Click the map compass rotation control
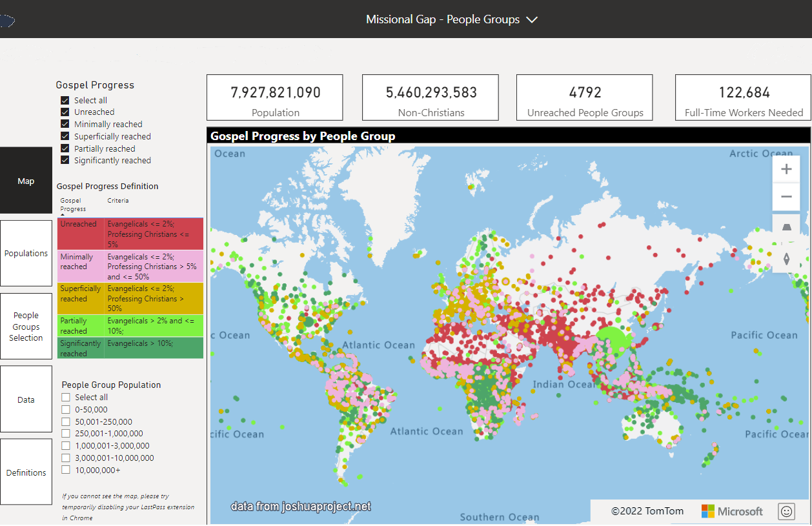Image resolution: width=812 pixels, height=526 pixels. point(786,259)
